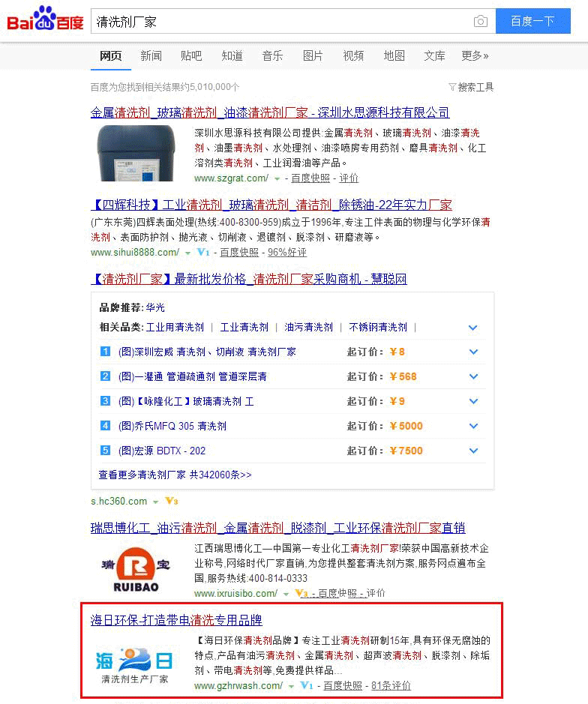Viewport: 588px width, 704px height.
Task: Expand dropdown arrow after www.gzhrwash.com
Action: tap(291, 686)
